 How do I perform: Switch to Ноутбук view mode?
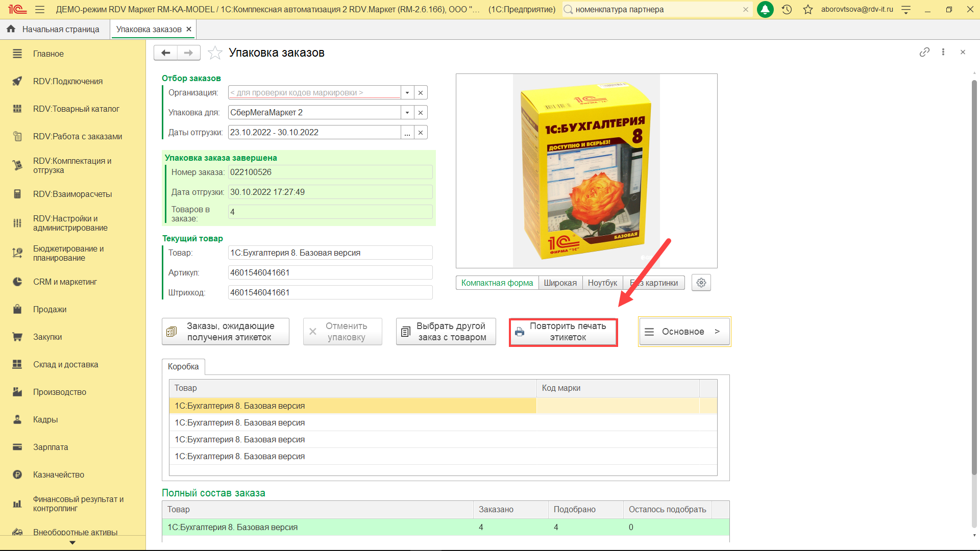tap(602, 283)
